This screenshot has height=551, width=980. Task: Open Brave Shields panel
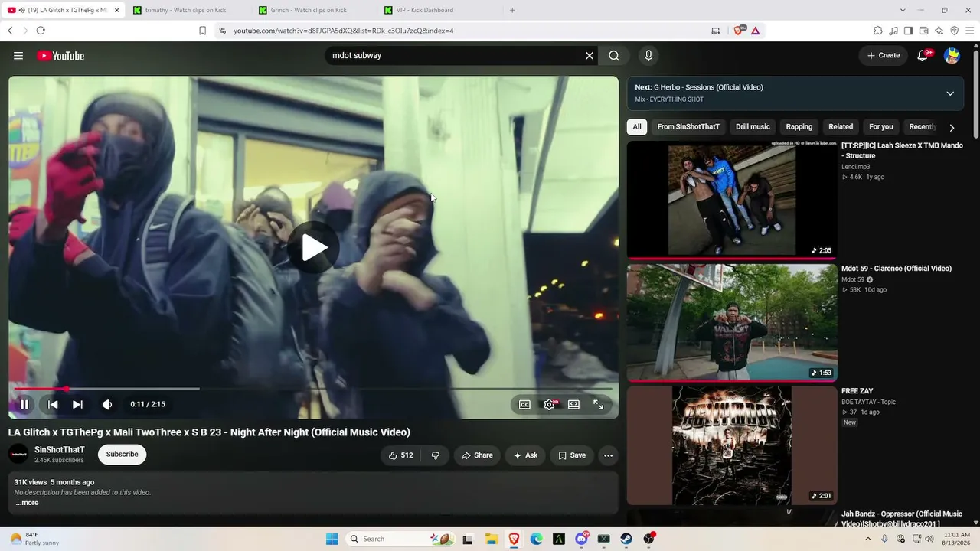[x=739, y=31]
